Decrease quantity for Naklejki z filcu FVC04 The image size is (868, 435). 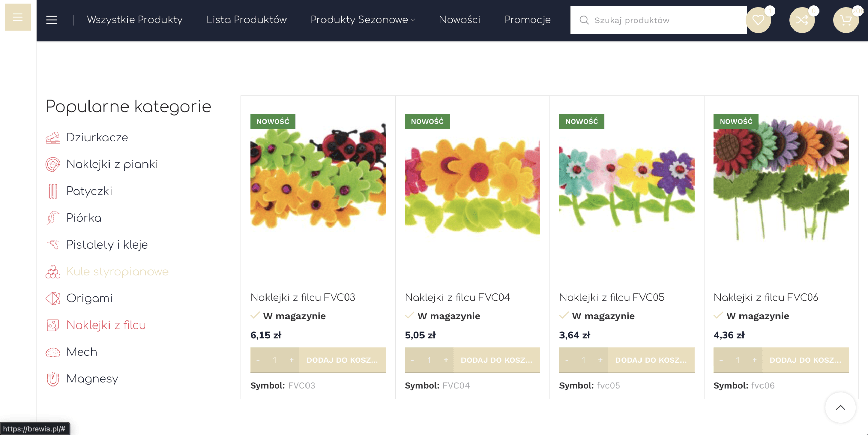click(412, 360)
